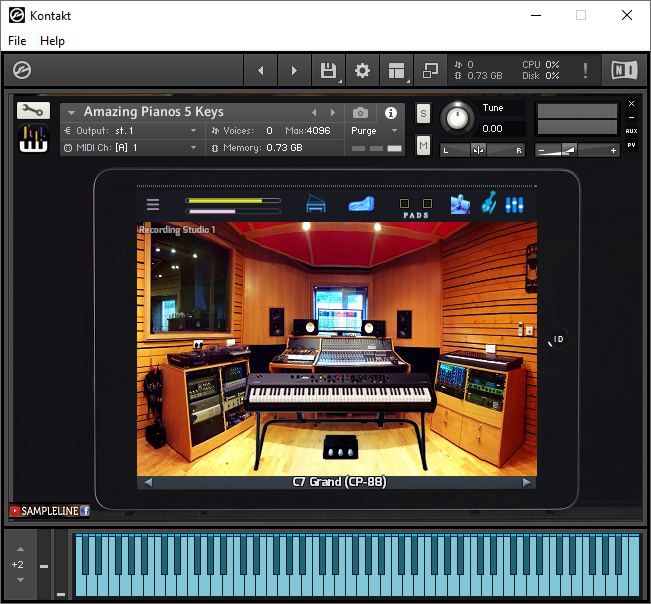Open the mixer faders icon page
This screenshot has height=604, width=651.
514,205
